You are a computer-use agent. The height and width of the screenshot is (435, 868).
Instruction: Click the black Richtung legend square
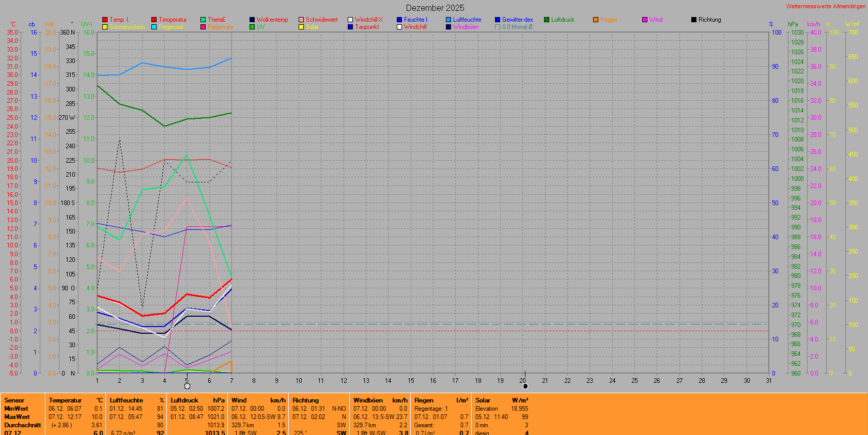pos(694,20)
